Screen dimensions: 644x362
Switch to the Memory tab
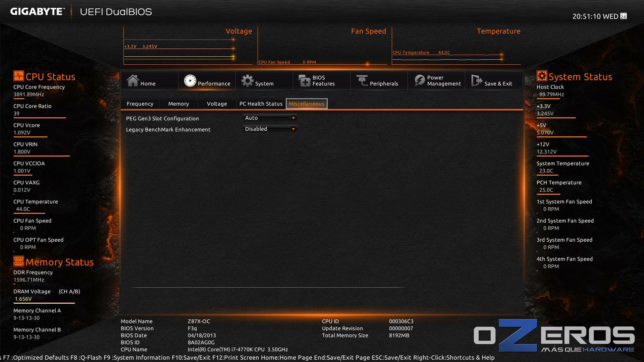point(178,104)
